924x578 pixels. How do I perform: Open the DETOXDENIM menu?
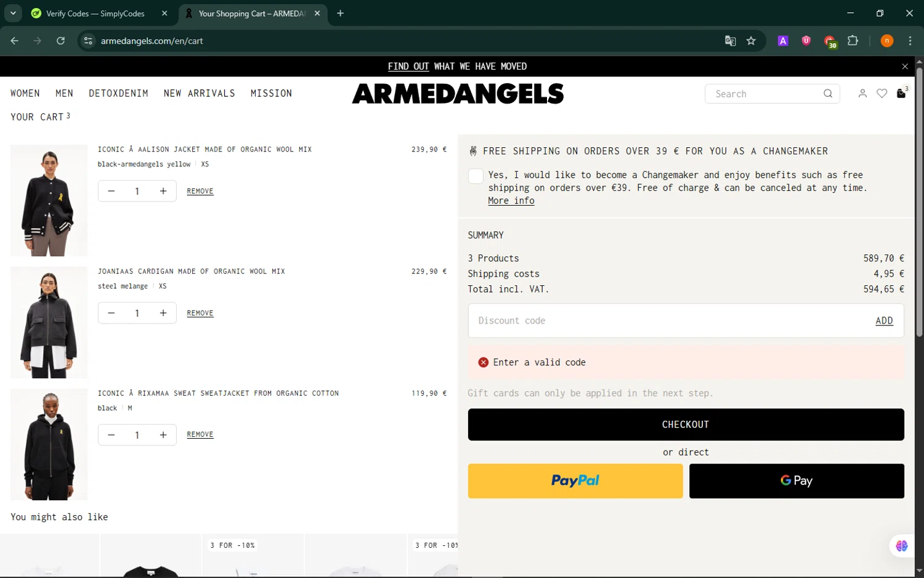click(118, 94)
